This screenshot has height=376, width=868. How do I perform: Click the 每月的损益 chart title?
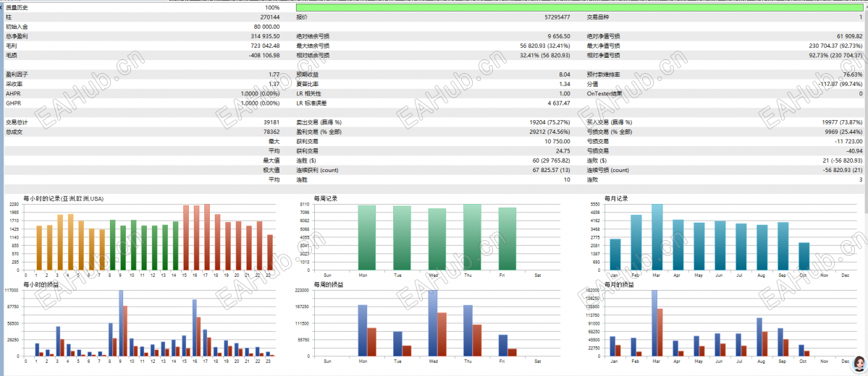point(619,284)
